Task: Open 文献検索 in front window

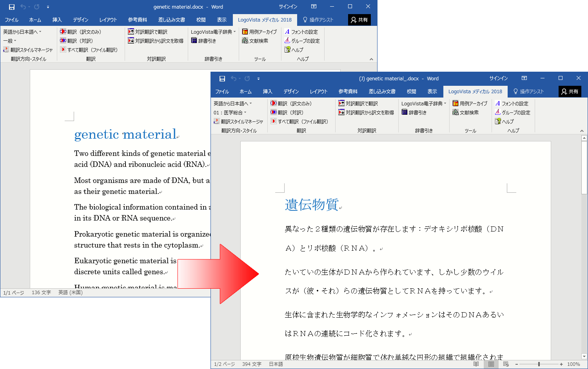Action: tap(466, 112)
